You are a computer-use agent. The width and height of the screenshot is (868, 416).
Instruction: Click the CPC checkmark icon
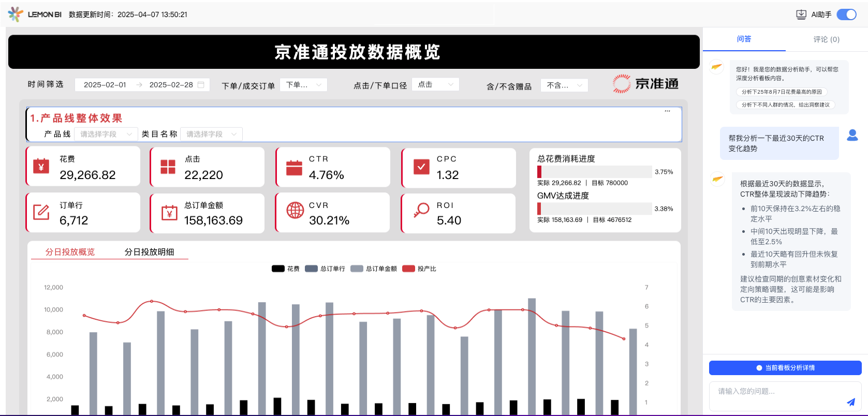point(421,167)
